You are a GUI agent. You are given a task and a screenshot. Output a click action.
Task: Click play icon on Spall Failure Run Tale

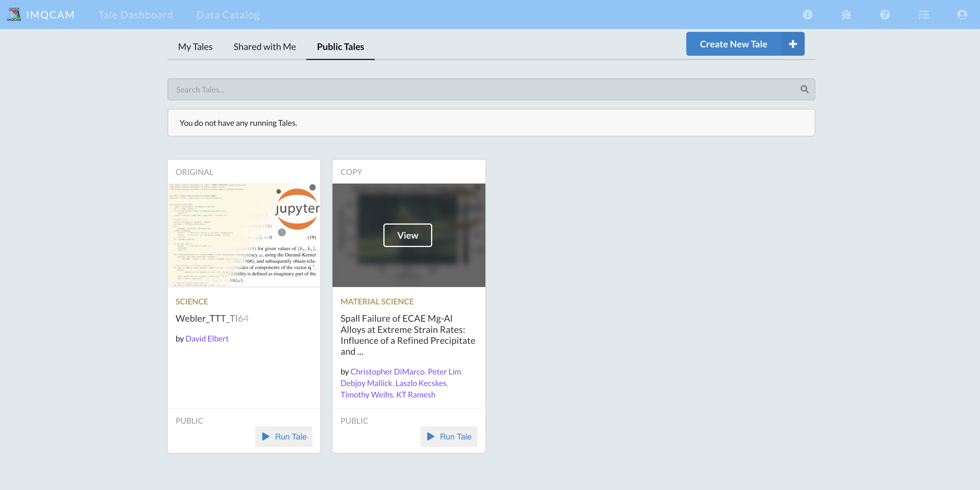click(x=431, y=436)
